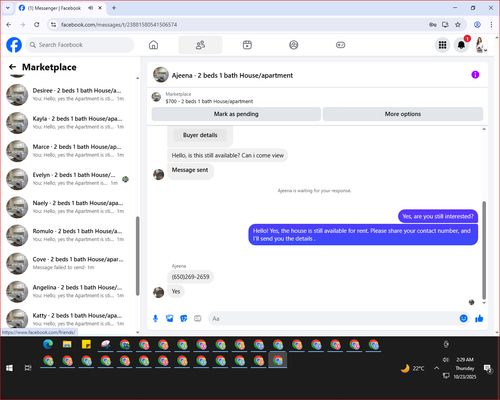Click the chat messages scrollbar
The width and height of the screenshot is (500, 400).
[484, 250]
